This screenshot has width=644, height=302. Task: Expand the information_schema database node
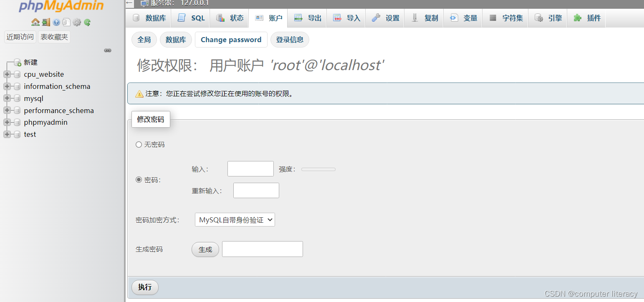(7, 86)
